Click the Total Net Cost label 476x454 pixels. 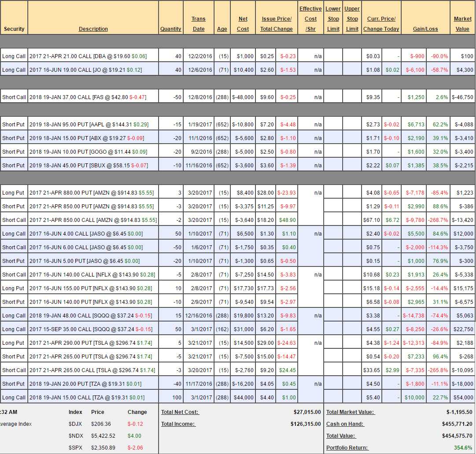(x=180, y=412)
